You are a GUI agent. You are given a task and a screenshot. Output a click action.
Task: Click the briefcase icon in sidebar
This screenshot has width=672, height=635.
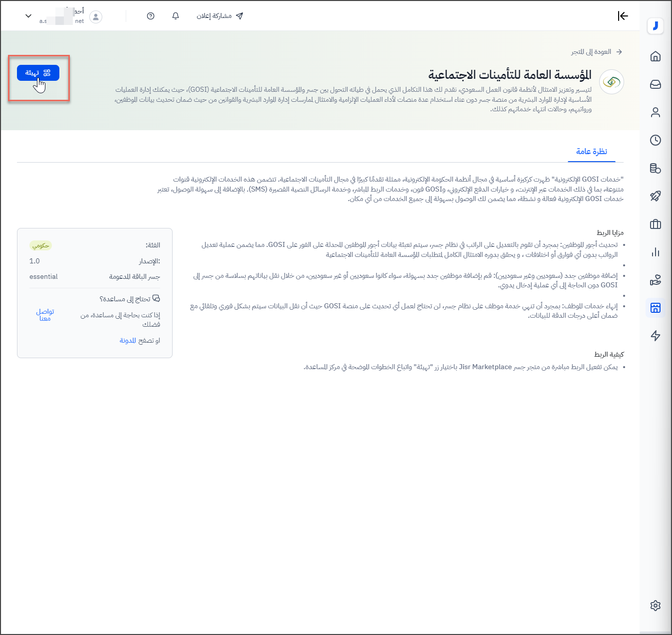tap(655, 224)
